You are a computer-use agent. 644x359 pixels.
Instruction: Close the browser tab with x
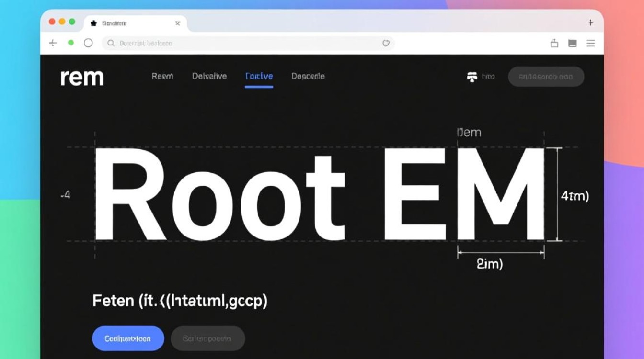(x=178, y=23)
